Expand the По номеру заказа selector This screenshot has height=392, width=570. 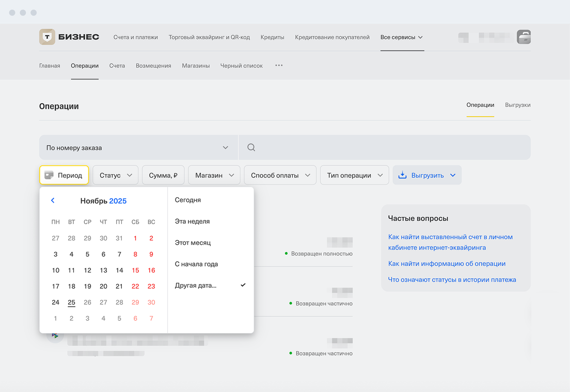138,148
